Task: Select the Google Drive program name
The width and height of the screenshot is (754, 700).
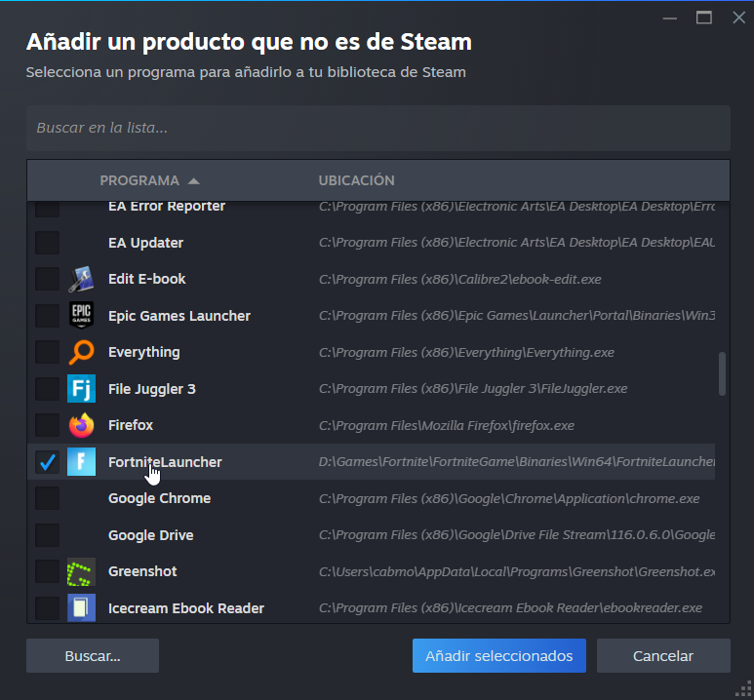Action: click(x=150, y=535)
